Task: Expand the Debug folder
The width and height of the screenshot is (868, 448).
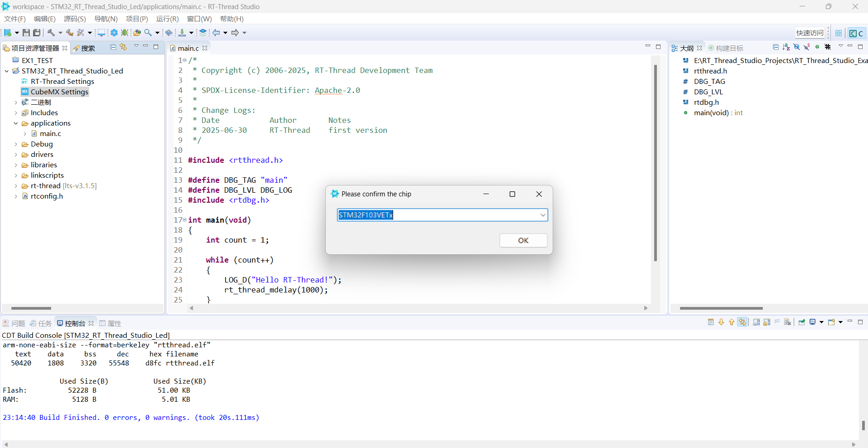Action: (x=16, y=144)
